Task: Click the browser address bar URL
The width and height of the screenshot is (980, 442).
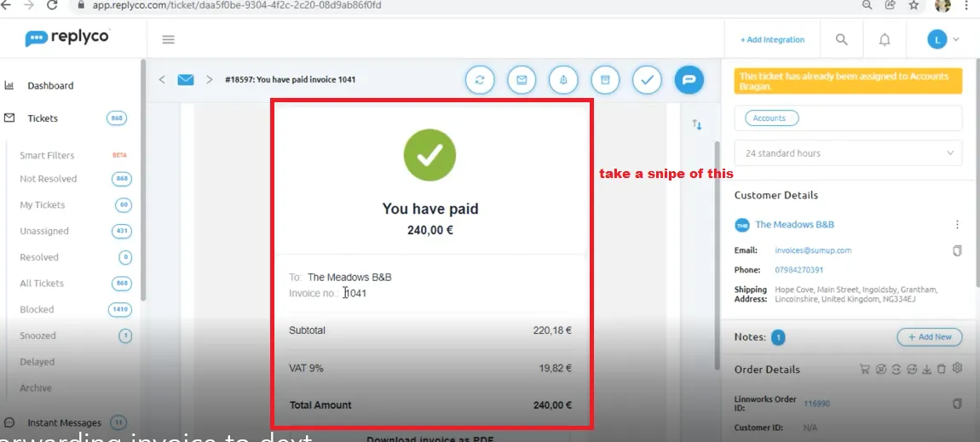Action: coord(237,5)
